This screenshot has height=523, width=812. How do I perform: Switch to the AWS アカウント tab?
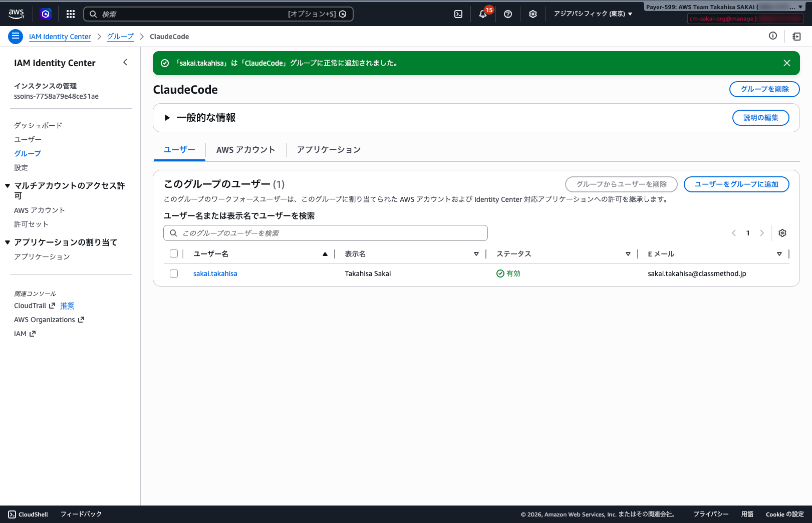click(245, 150)
